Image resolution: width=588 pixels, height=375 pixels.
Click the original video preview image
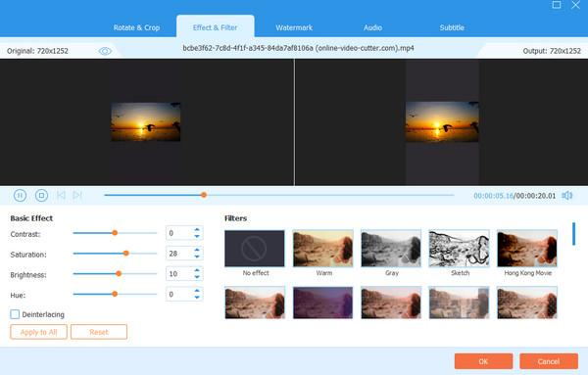pos(146,122)
